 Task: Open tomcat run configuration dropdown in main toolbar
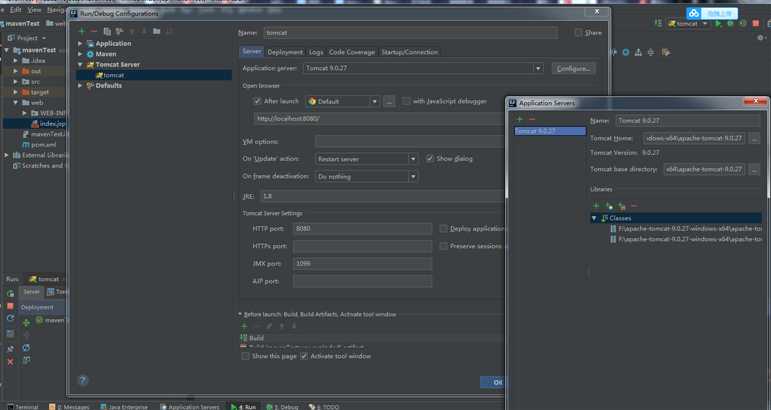click(x=688, y=24)
